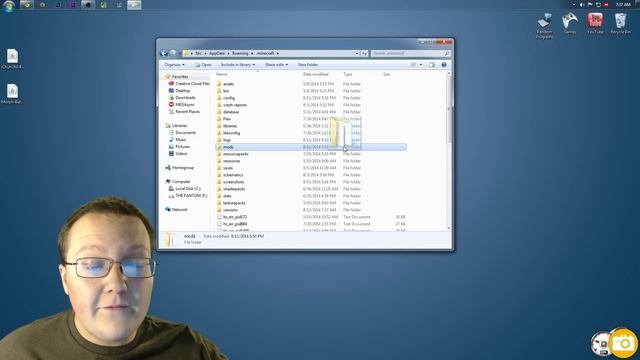Click the .minecraft breadcrumb in address bar
This screenshot has width=640, height=360.
pos(265,53)
